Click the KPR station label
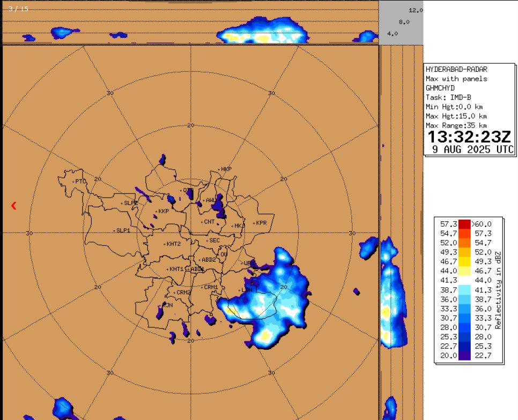The image size is (518, 420). click(261, 223)
